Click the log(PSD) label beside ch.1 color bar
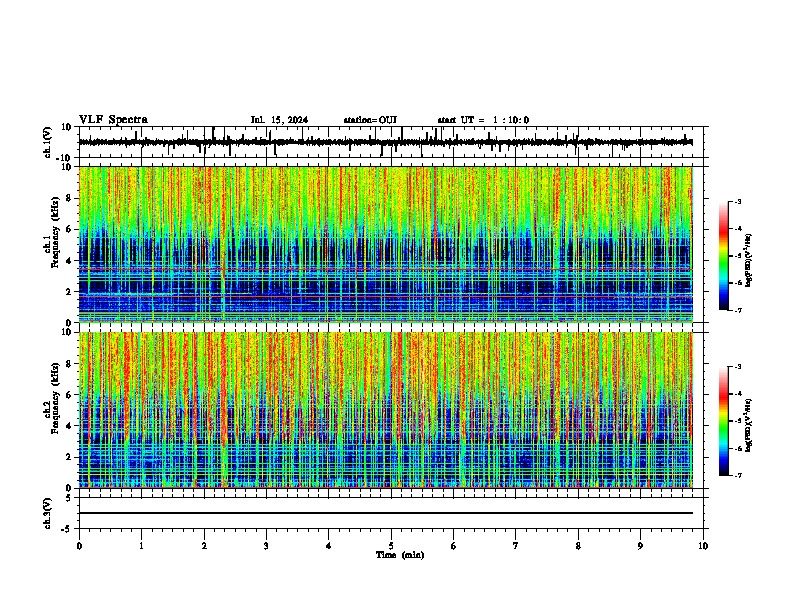Screen dimensions: 792x612 (748, 261)
